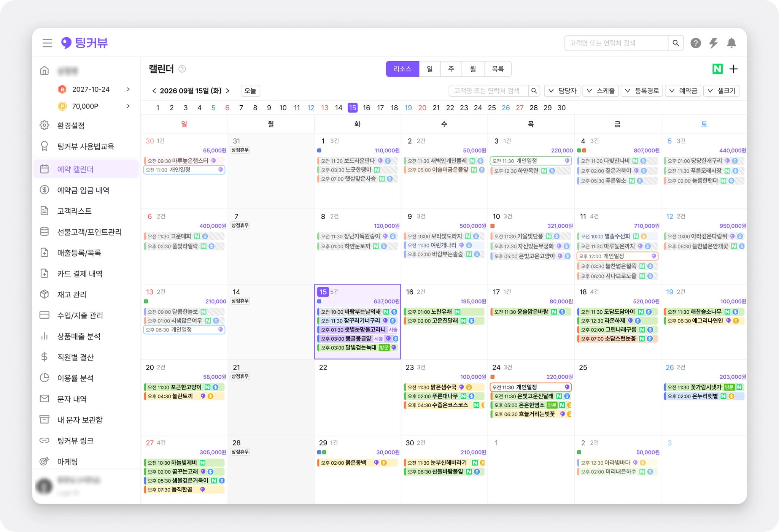Viewport: 779px width, 532px height.
Task: Switch to 목록 view tab
Action: pos(498,69)
